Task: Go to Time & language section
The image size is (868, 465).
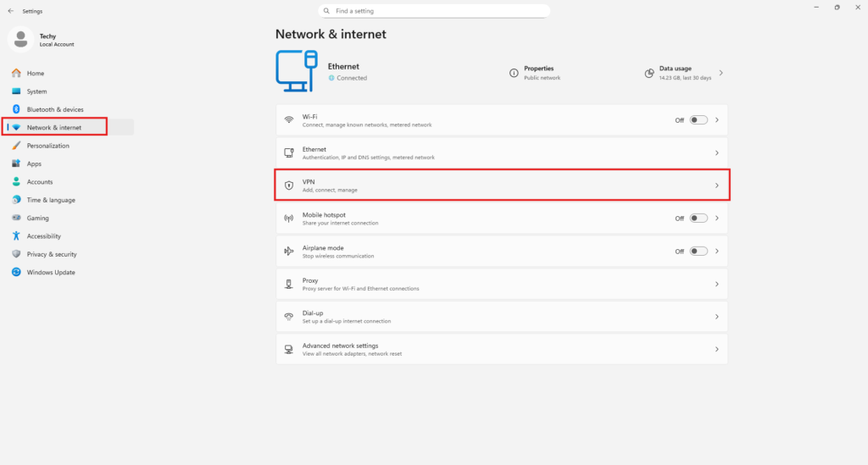Action: [50, 200]
